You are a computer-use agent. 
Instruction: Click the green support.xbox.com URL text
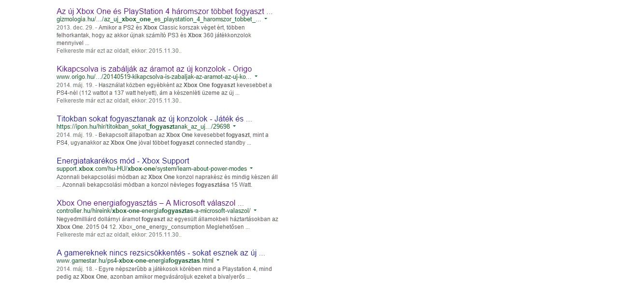point(151,169)
